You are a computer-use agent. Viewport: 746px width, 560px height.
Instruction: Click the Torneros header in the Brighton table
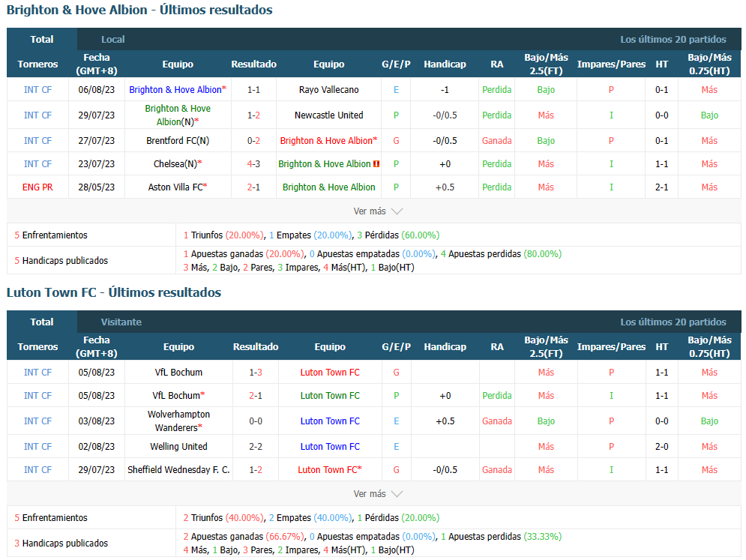coord(37,64)
